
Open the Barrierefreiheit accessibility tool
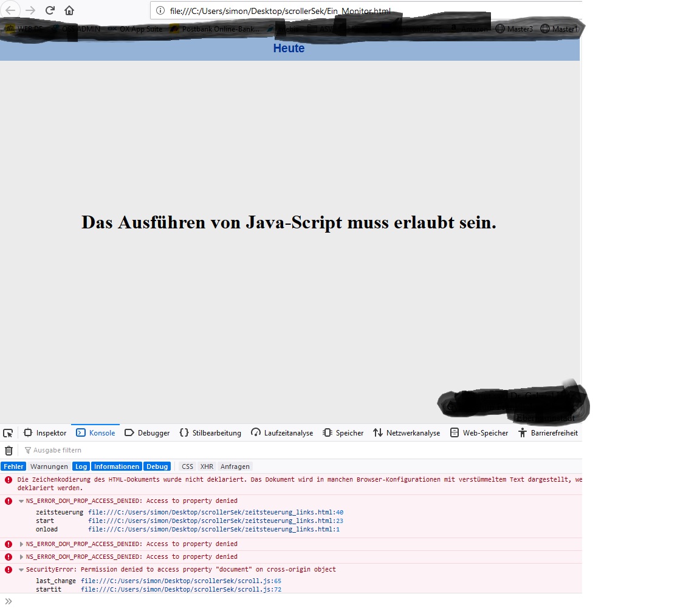point(548,433)
